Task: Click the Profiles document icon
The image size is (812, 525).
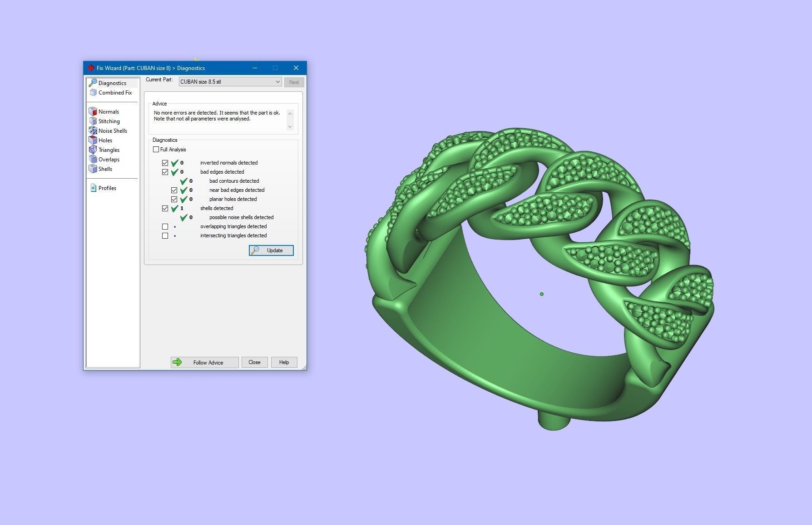Action: [x=94, y=188]
